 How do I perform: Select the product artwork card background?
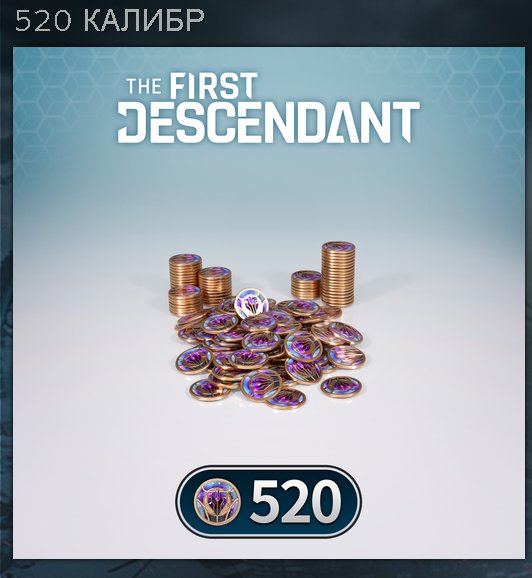[x=268, y=302]
